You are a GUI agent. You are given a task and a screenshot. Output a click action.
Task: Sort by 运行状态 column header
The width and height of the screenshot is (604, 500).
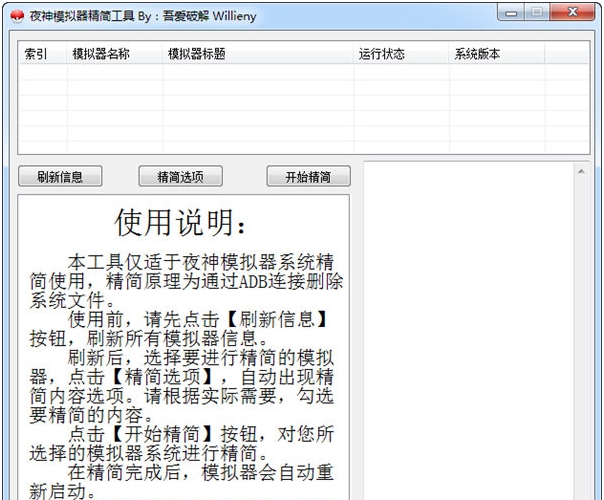coord(401,54)
